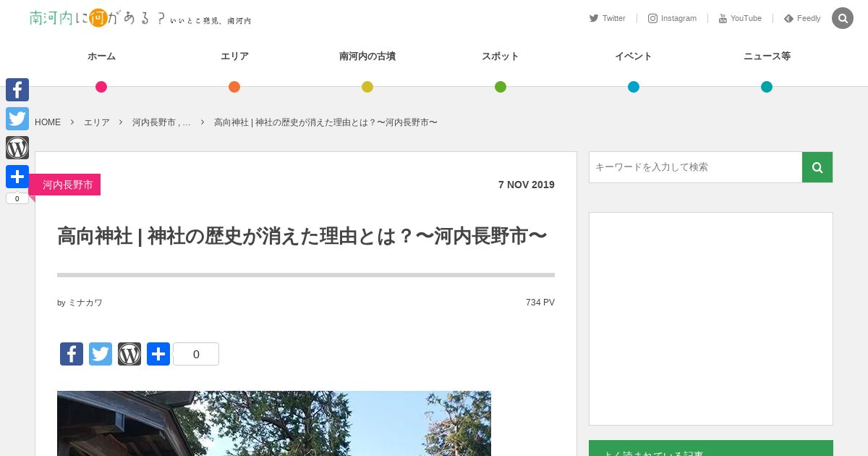Click the YouTube icon in header
The image size is (868, 456).
(x=723, y=18)
